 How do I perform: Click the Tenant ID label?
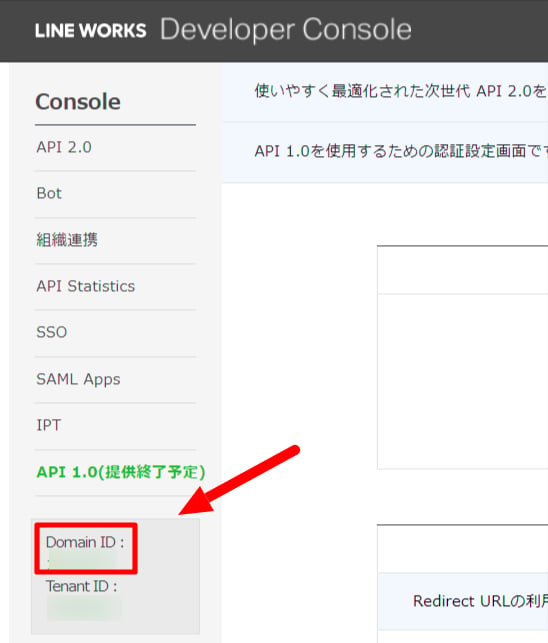(82, 586)
